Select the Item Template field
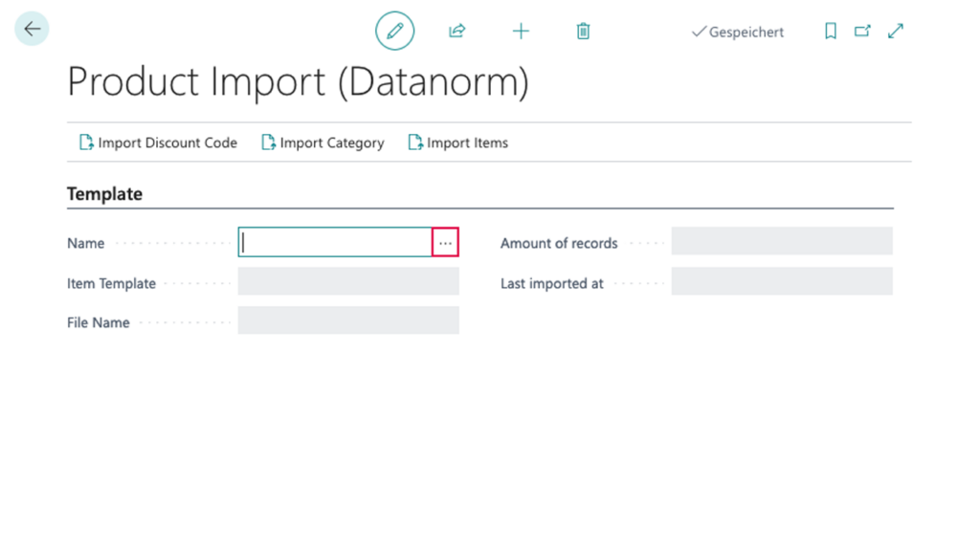 pyautogui.click(x=348, y=281)
